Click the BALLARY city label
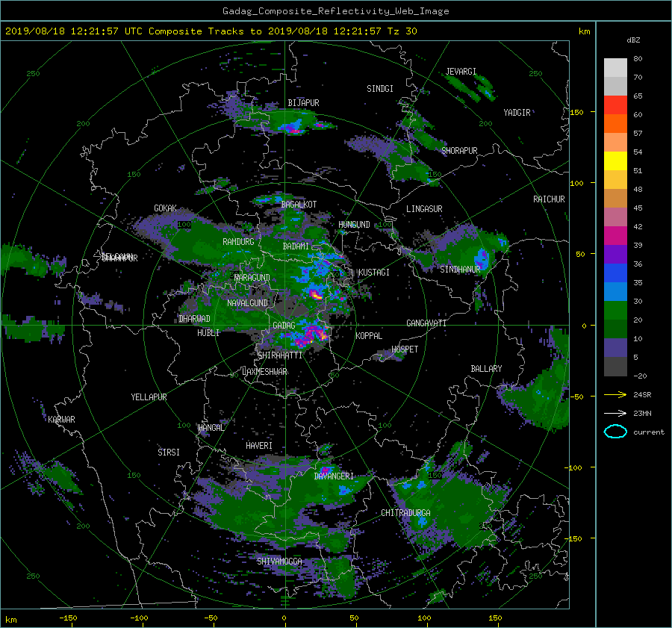Image resolution: width=672 pixels, height=628 pixels. [x=486, y=369]
